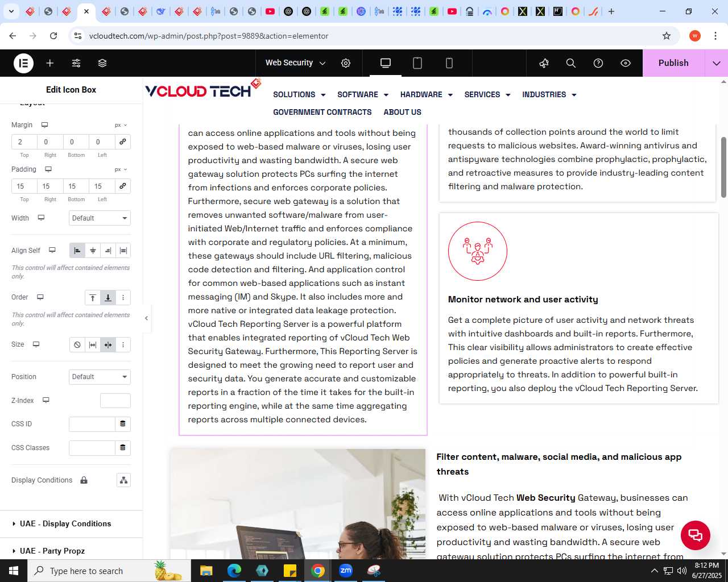Open Windows Start menu
This screenshot has height=582, width=728.
point(14,571)
